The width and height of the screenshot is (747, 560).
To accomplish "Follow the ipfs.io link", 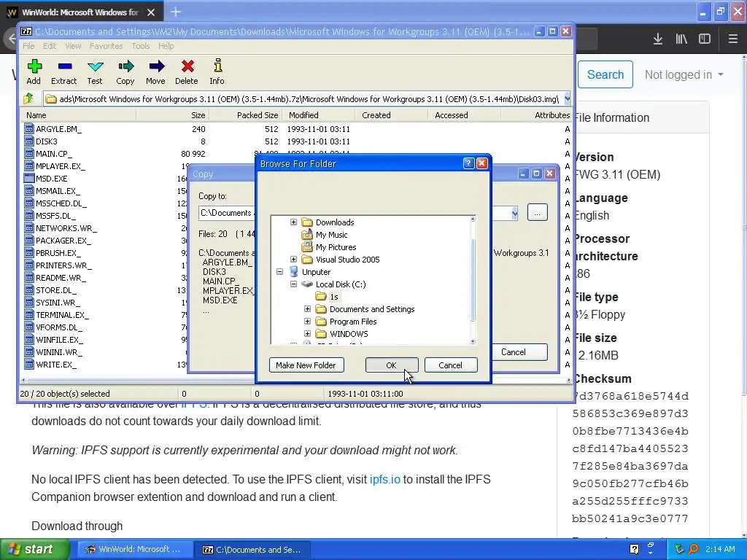I will point(385,479).
